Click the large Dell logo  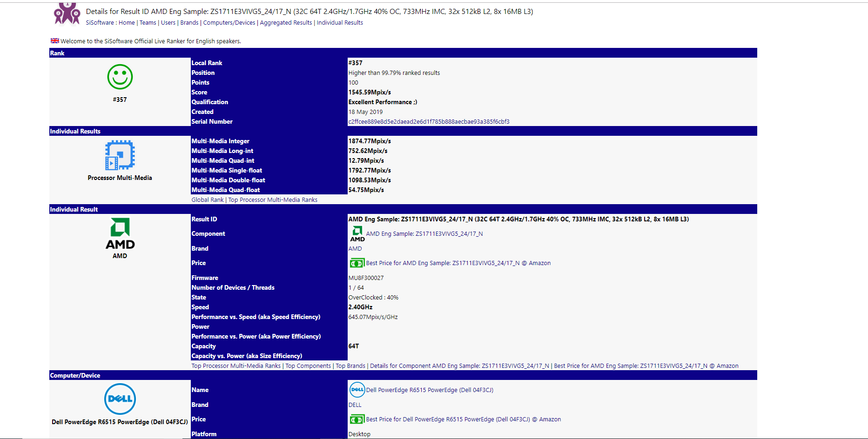(120, 399)
